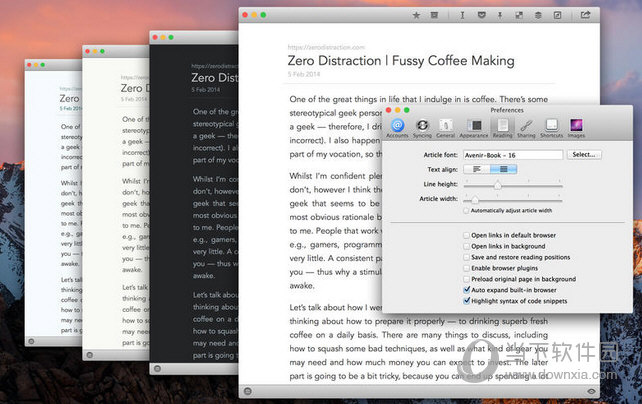
Task: Zoom the front article window with green button
Action: tap(263, 15)
